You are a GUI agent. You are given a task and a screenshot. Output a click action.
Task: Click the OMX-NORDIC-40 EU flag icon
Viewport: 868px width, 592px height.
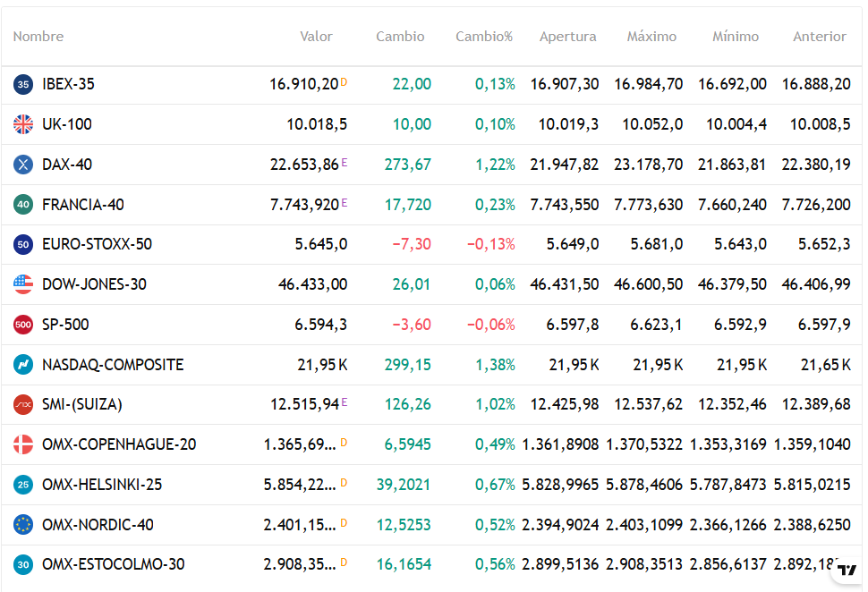pos(23,525)
